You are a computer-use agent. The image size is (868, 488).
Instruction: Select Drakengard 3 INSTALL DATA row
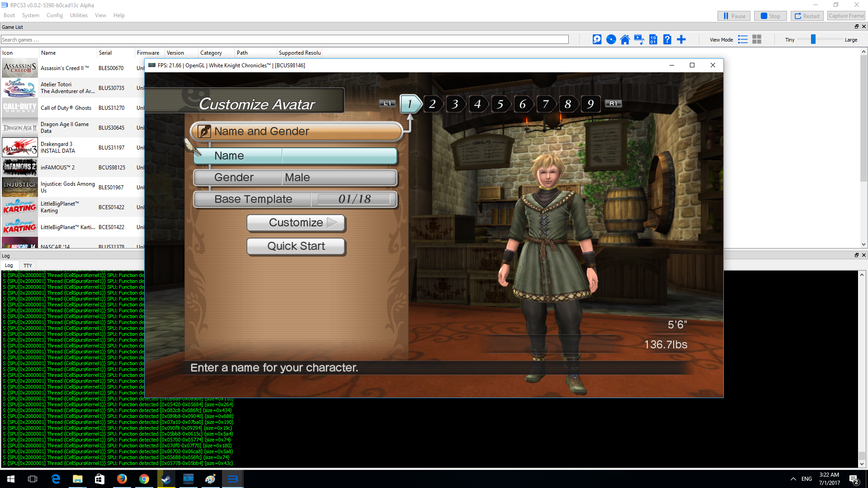coord(72,148)
